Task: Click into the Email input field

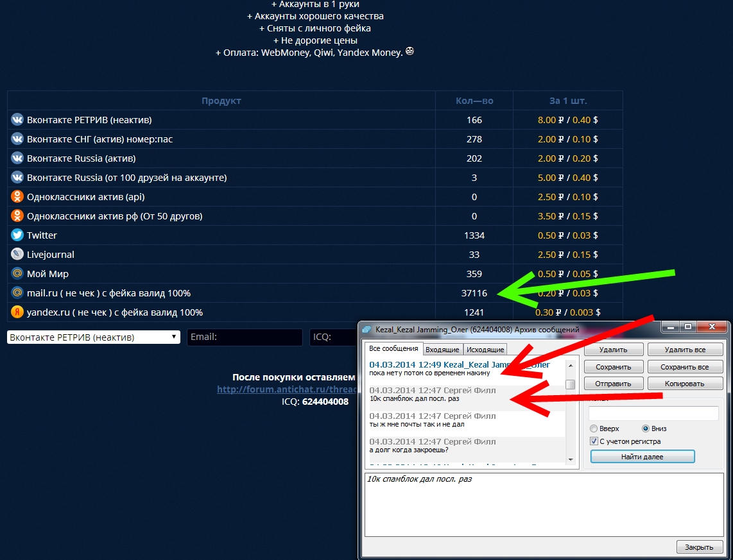Action: [x=245, y=337]
